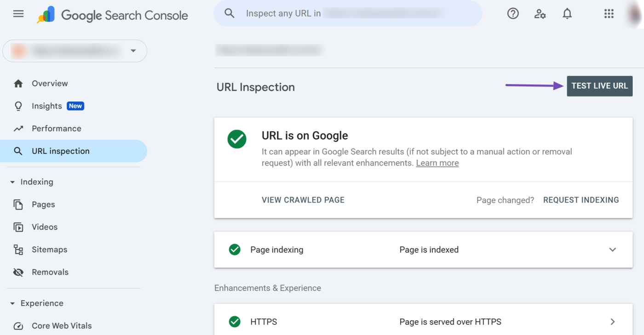The width and height of the screenshot is (644, 335).
Task: Click the green check beside URL is on Google
Action: coord(237,139)
